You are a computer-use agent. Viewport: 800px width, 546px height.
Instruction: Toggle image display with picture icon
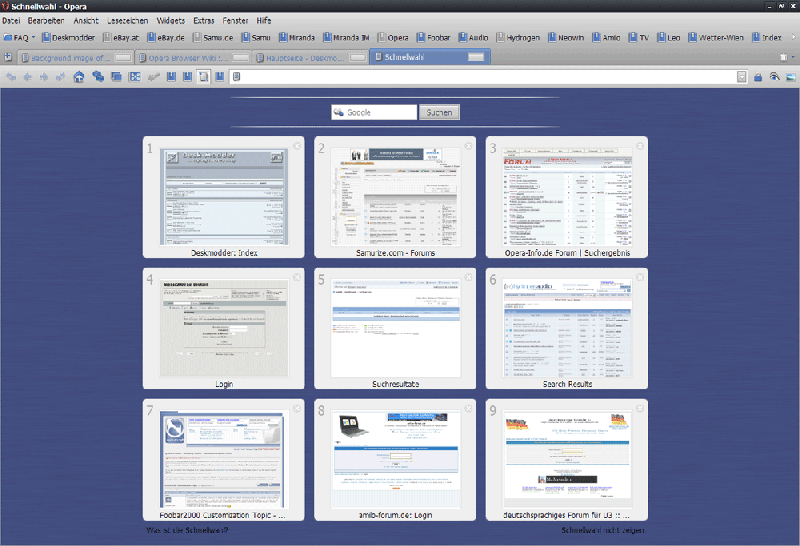(x=790, y=77)
